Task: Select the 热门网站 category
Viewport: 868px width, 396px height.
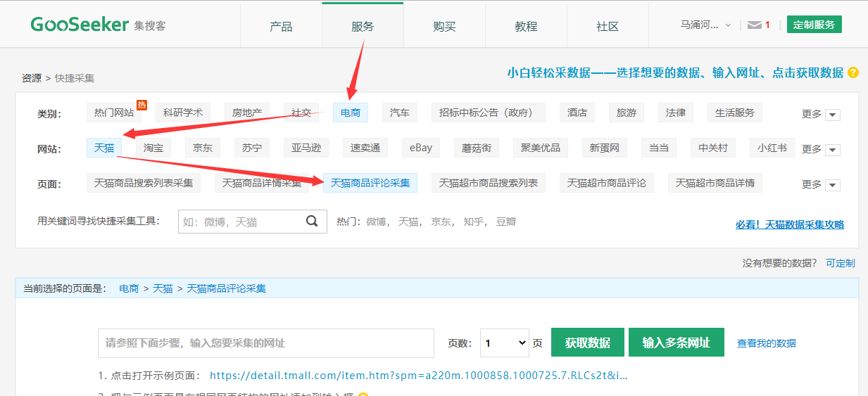Action: pos(113,113)
